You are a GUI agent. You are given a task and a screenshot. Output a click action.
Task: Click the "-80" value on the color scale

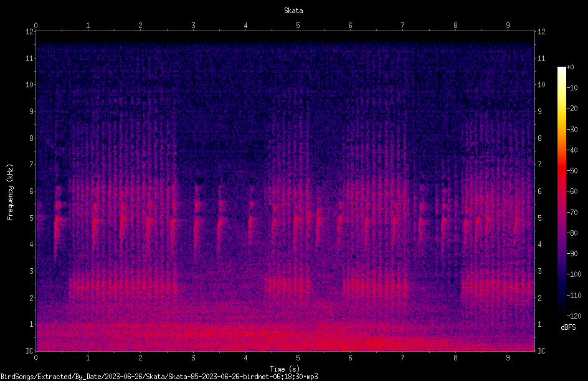[x=572, y=233]
